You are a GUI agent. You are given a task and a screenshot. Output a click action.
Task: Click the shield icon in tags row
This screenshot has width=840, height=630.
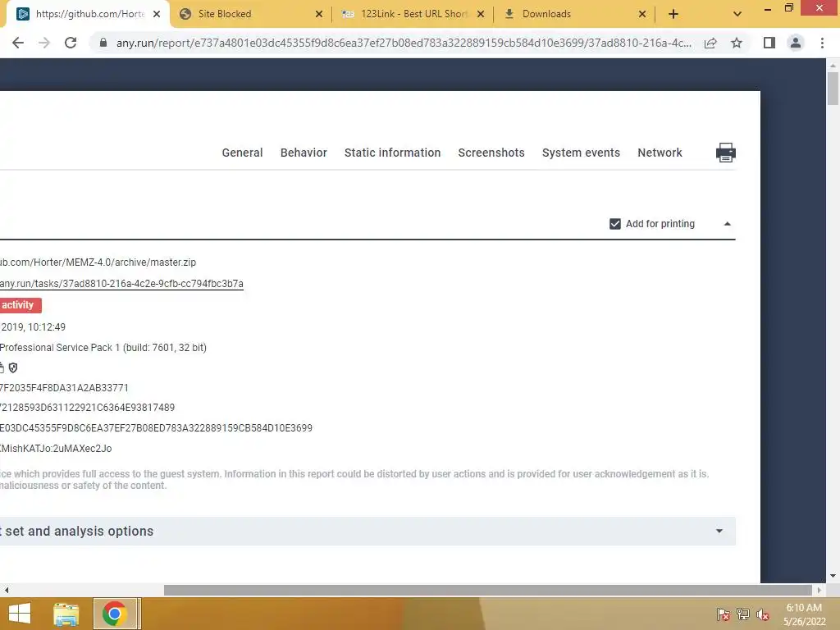(13, 367)
